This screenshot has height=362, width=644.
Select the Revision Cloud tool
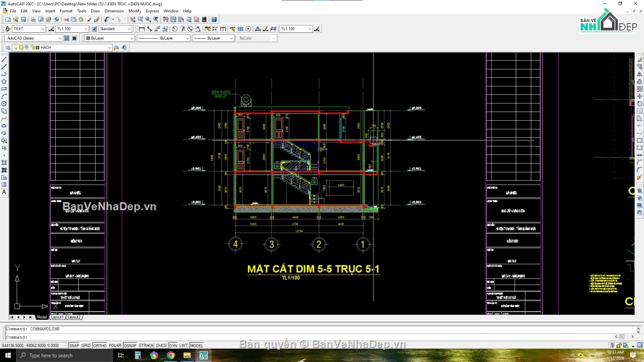[x=4, y=111]
